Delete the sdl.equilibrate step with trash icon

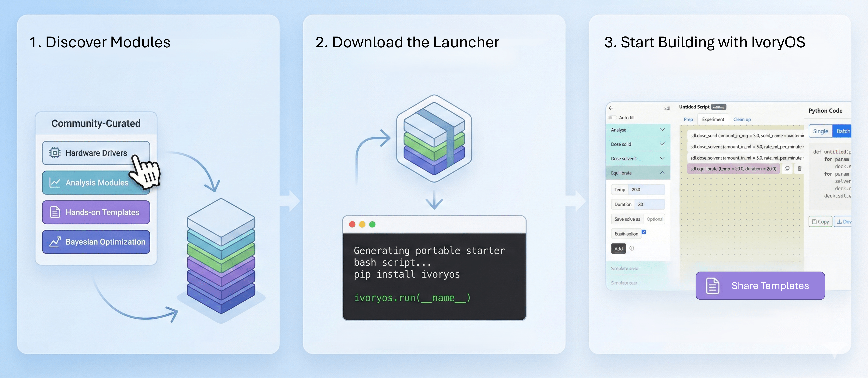pos(799,169)
